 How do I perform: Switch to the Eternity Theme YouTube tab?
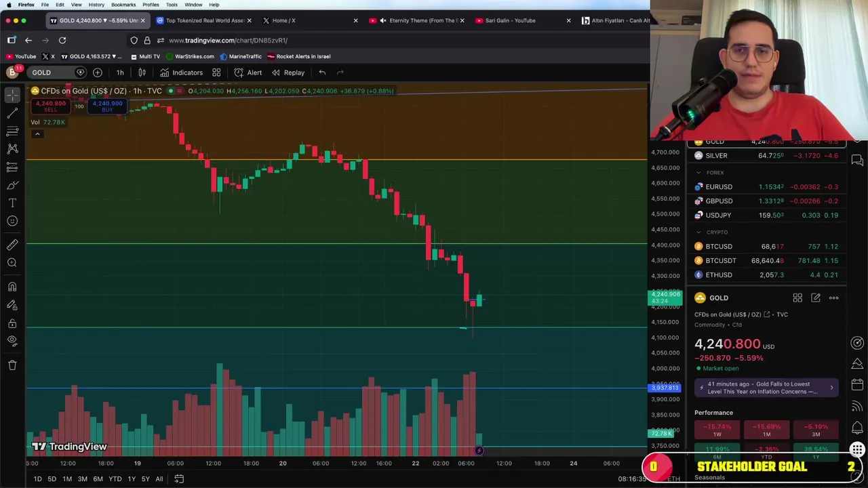418,20
